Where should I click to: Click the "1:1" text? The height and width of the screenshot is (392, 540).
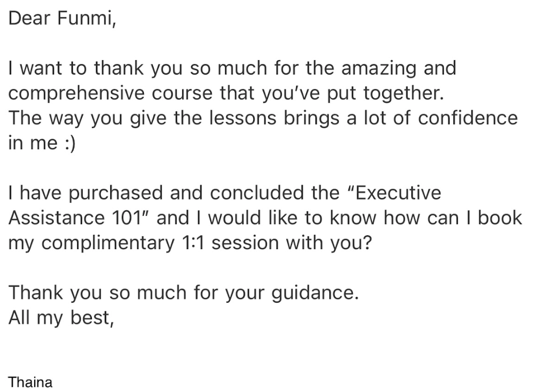click(x=193, y=242)
